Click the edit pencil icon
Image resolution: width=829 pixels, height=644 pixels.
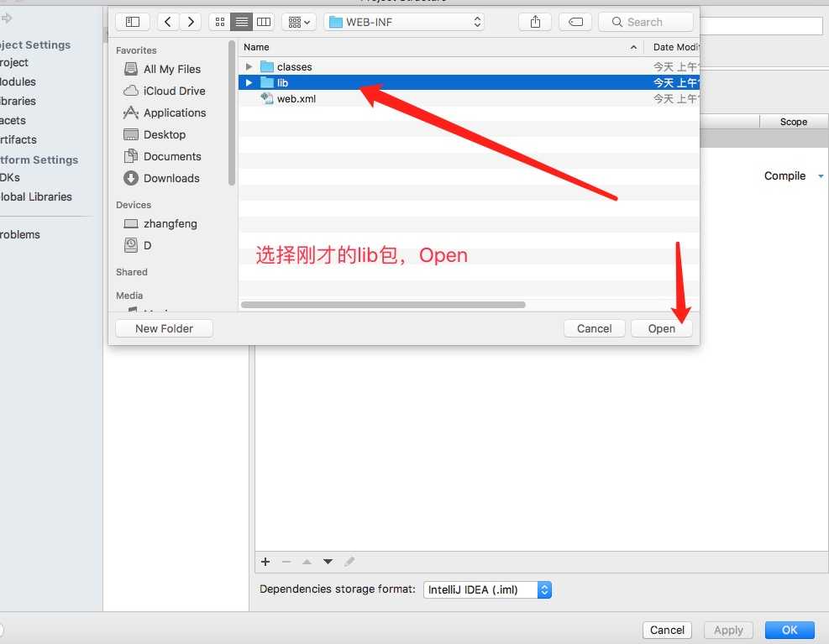(349, 562)
